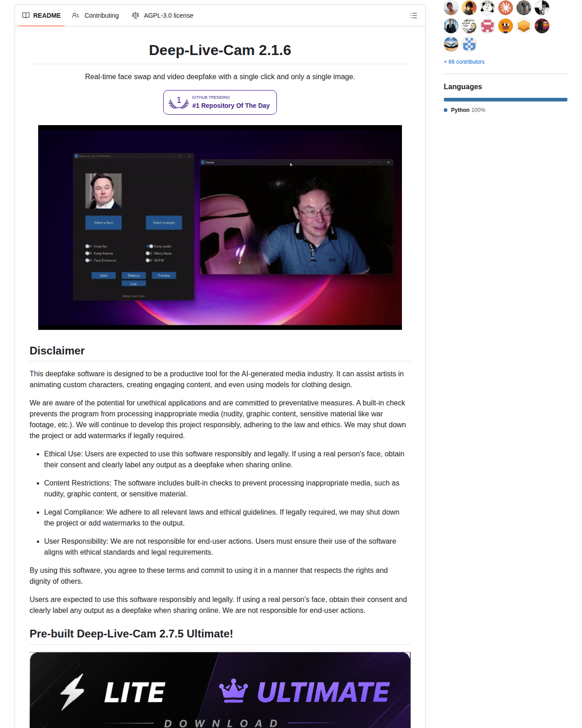Open the standing presenter contributor avatar
This screenshot has width=582, height=728.
(524, 7)
